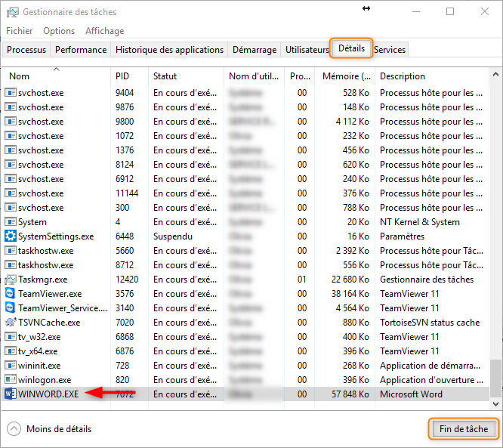The width and height of the screenshot is (503, 448).
Task: Click the SystemSettings.exe gear icon
Action: (x=11, y=236)
